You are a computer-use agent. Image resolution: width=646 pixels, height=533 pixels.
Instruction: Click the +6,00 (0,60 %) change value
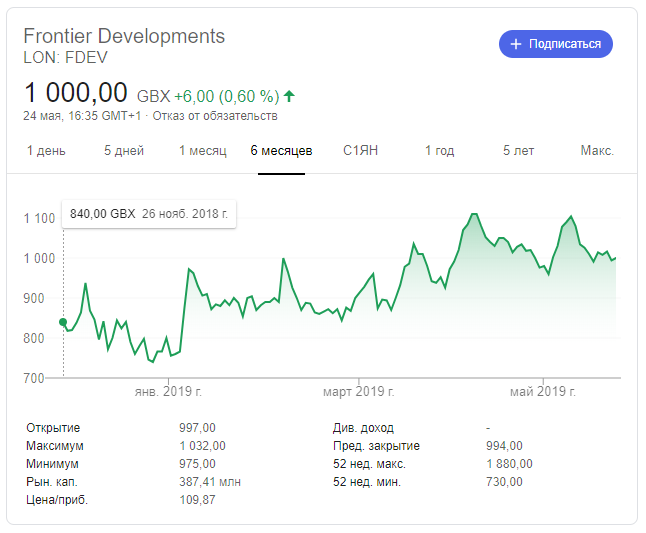(227, 96)
